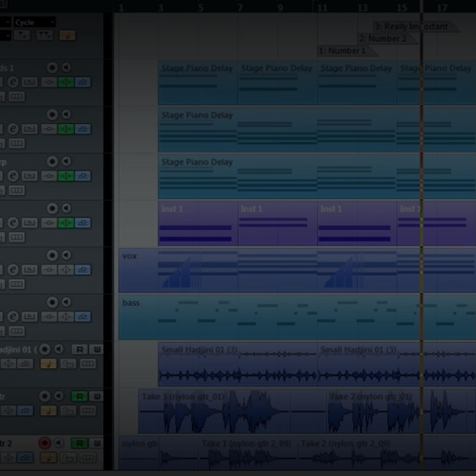Toggle monitor speaker on the Inst 1 track
The image size is (476, 476).
click(67, 208)
